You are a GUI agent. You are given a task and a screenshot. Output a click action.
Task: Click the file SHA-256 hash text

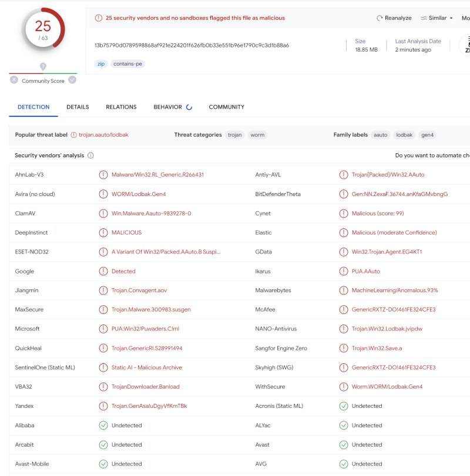click(x=192, y=45)
